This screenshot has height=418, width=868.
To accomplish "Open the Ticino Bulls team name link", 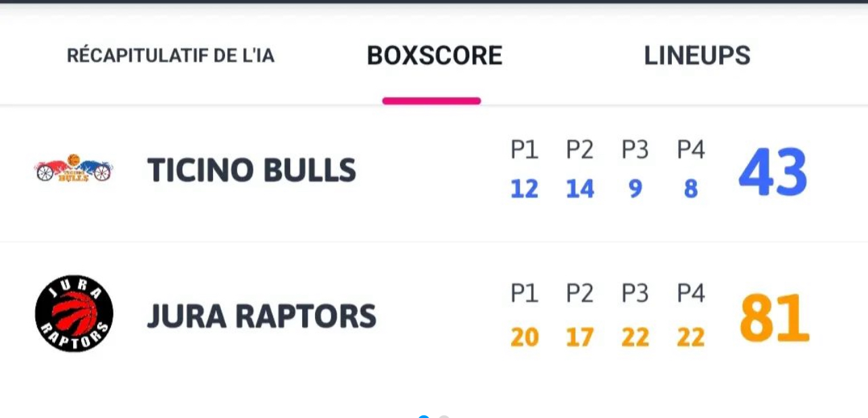I will 251,170.
